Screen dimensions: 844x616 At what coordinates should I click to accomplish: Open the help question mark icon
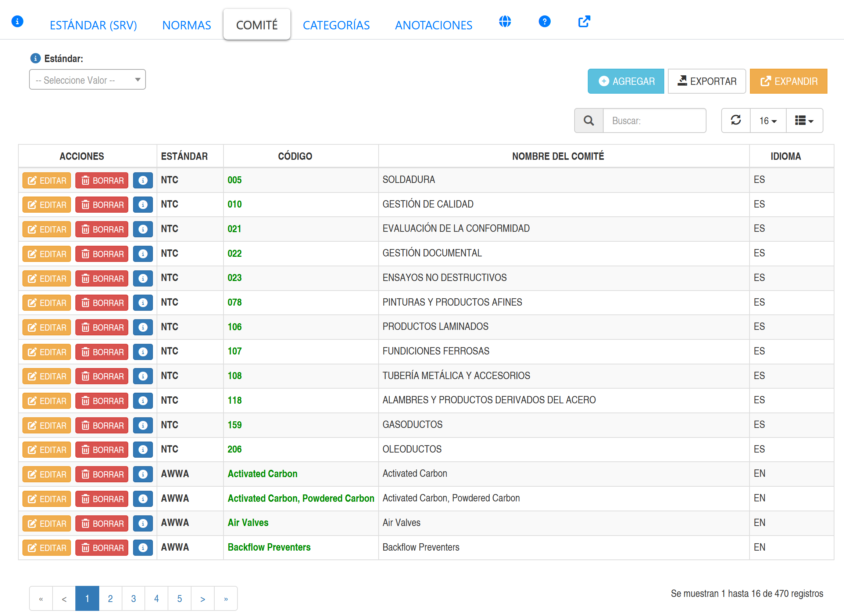[x=544, y=22]
